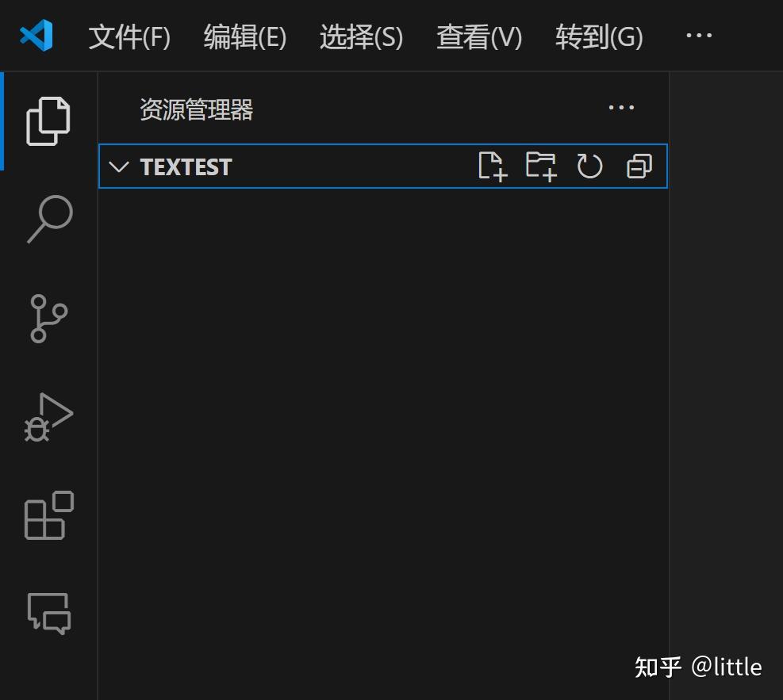Create a new file in TEXTEST
The height and width of the screenshot is (700, 783).
492,166
